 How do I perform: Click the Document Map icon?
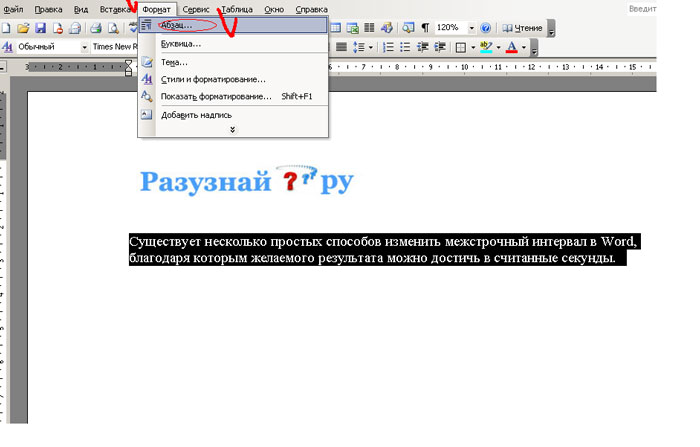[x=408, y=28]
